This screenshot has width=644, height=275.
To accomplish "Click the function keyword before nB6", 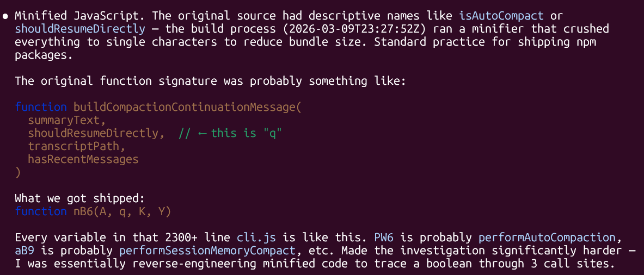I will [41, 211].
